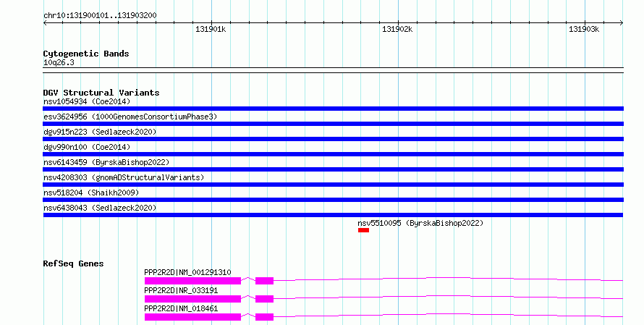This screenshot has height=325, width=644.
Task: Select the blue bar under nsv6143459
Action: click(334, 169)
